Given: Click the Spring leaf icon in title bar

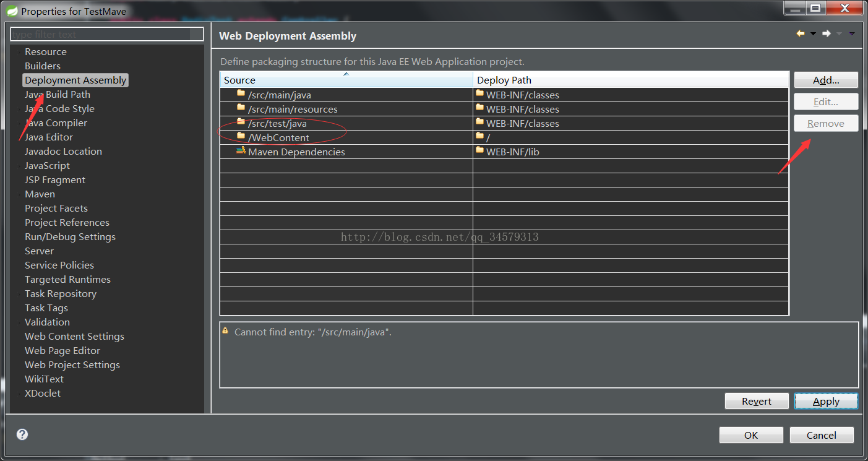Looking at the screenshot, I should click(x=12, y=11).
